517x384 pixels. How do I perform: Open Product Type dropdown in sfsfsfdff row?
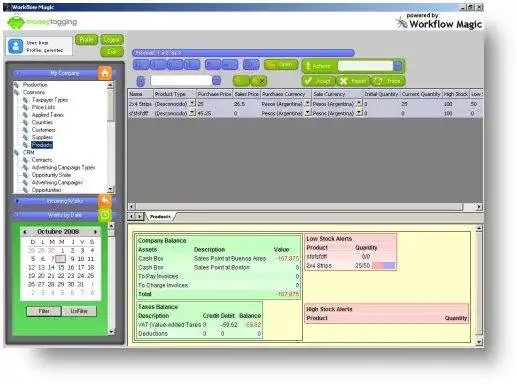192,113
